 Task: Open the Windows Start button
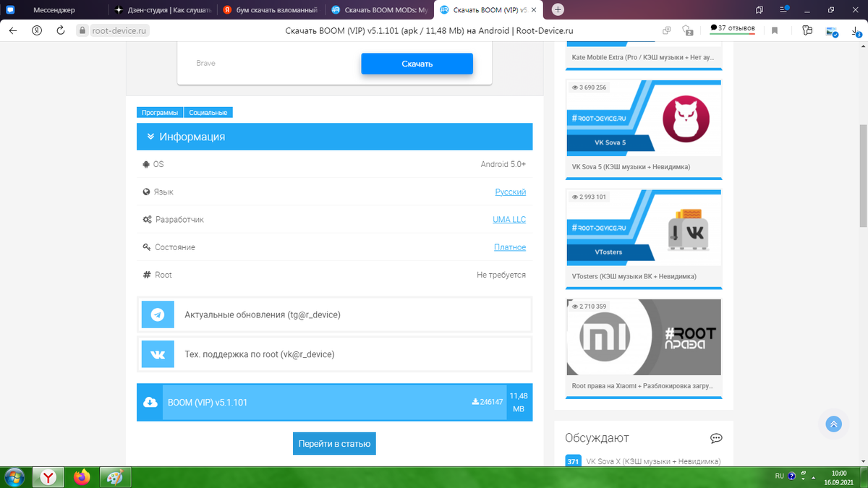14,477
